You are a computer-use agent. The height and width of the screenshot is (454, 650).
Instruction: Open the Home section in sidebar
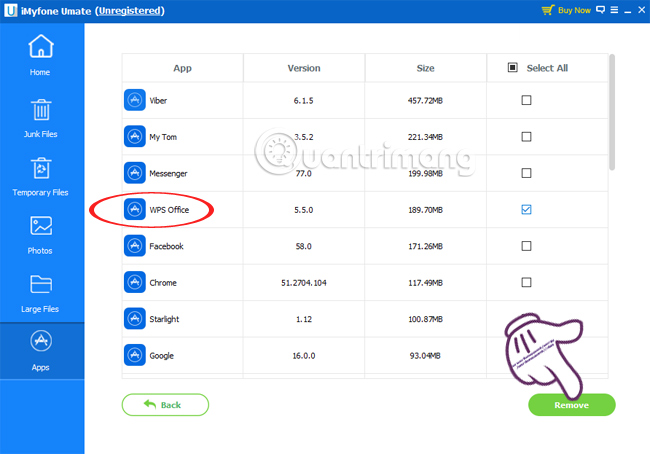coord(41,54)
